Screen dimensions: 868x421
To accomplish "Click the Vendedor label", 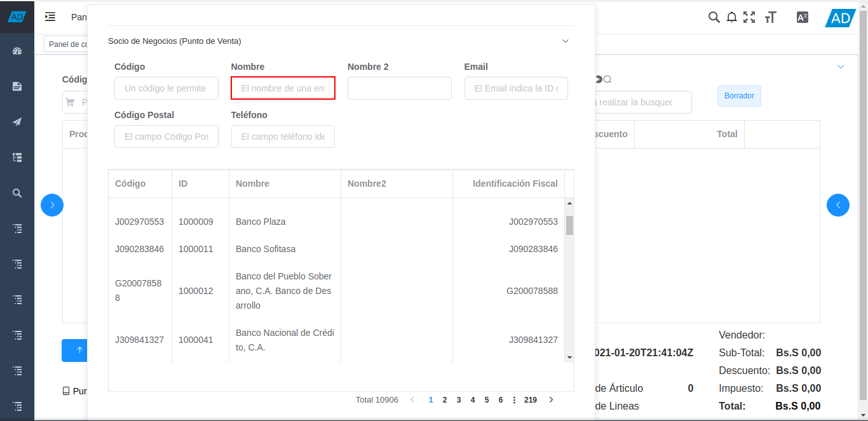I will click(x=742, y=335).
